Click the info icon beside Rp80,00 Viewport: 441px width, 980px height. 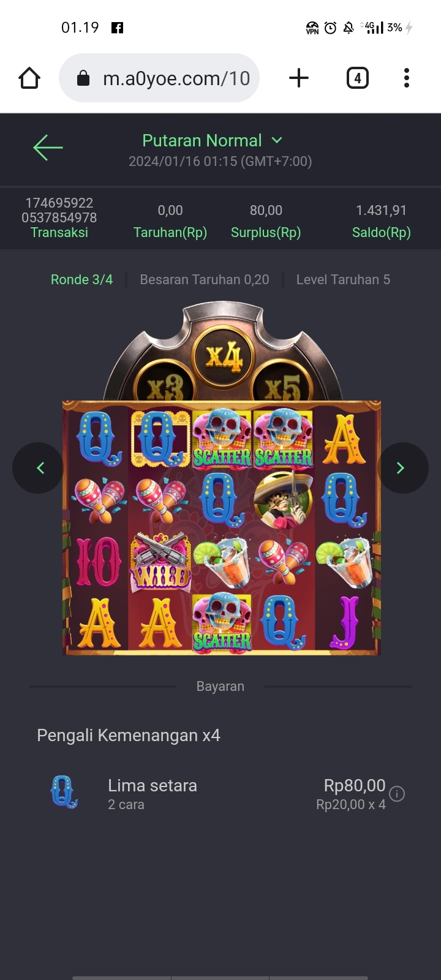(x=397, y=794)
